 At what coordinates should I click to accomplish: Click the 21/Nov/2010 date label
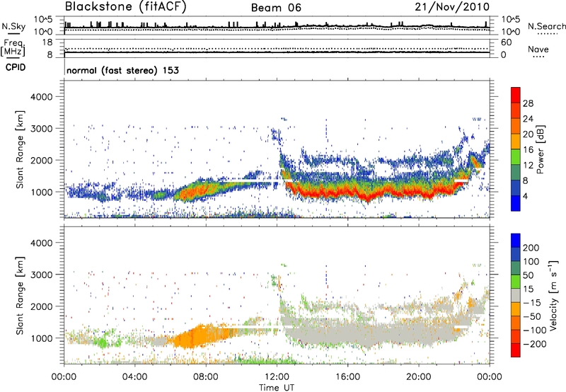click(x=452, y=7)
